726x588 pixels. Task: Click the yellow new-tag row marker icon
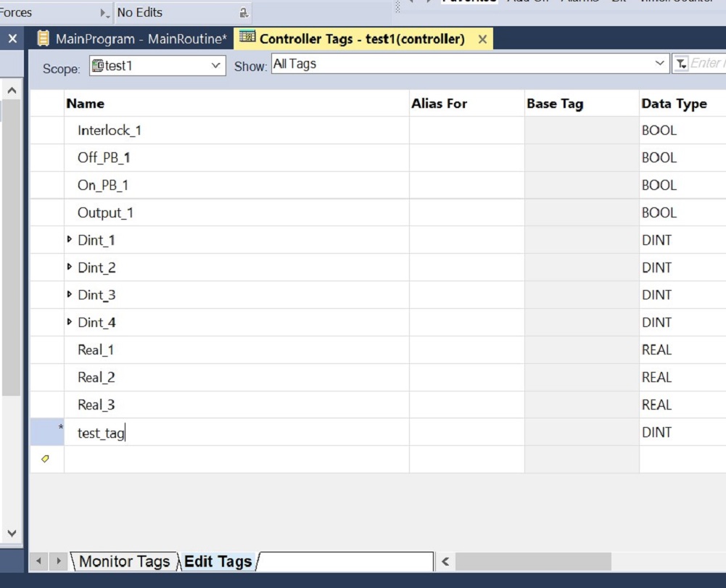pos(46,459)
